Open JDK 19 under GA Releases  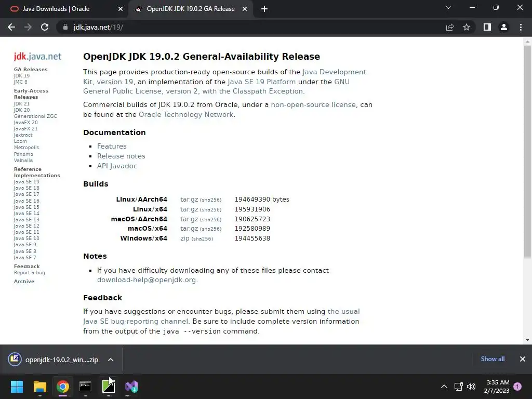[22, 76]
